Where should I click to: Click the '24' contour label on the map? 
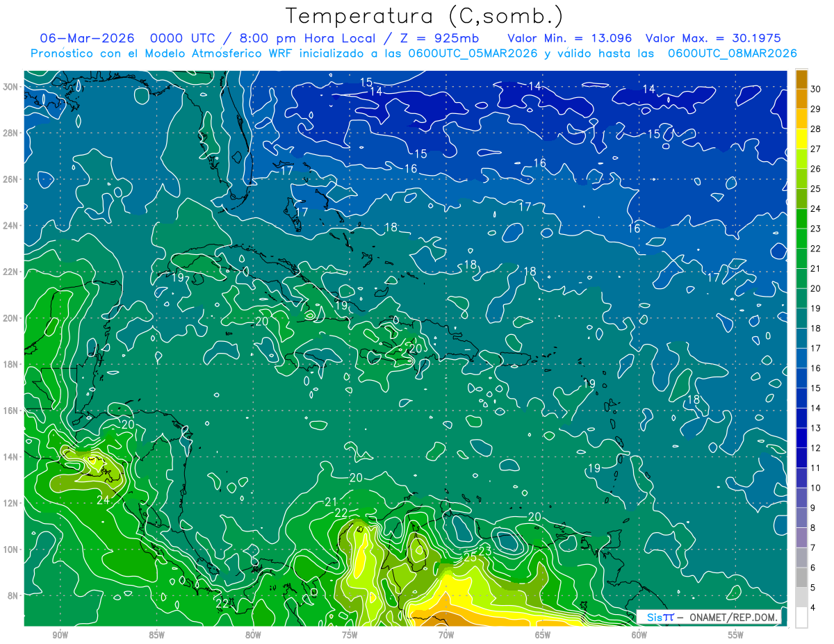tap(103, 499)
